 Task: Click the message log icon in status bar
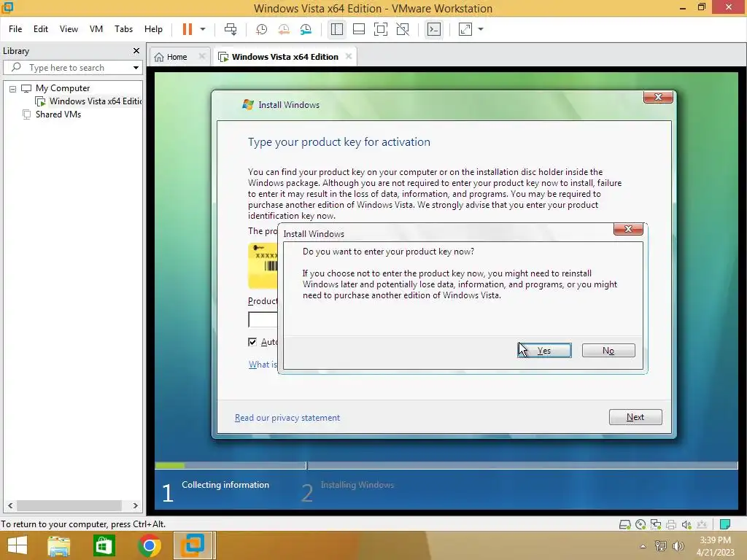click(725, 525)
